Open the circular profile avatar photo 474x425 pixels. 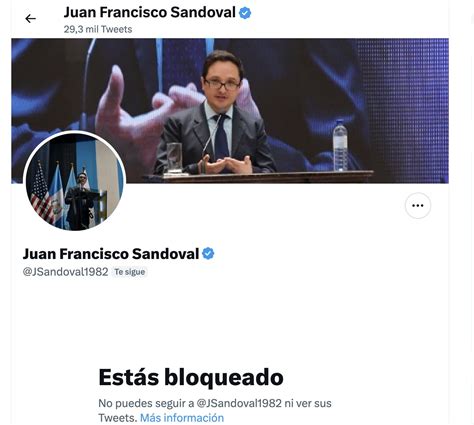(x=75, y=181)
